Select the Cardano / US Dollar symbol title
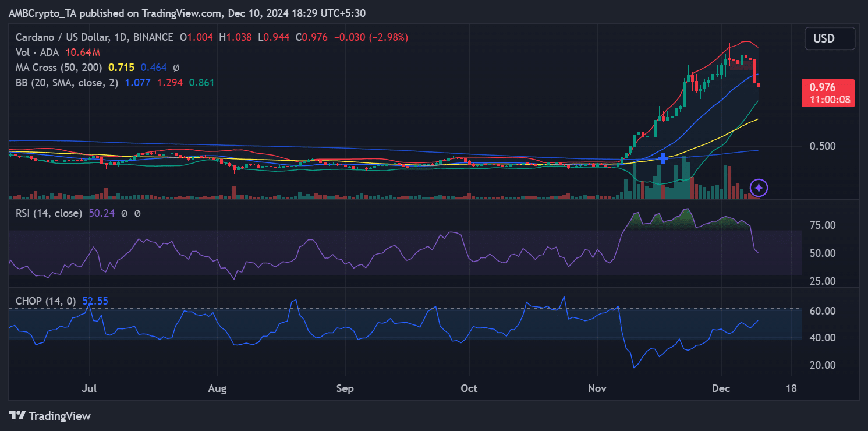This screenshot has width=868, height=431. [x=94, y=37]
